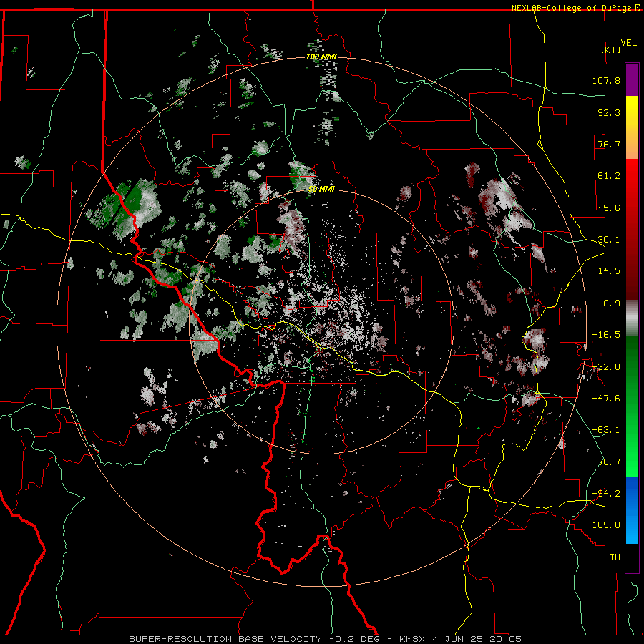
Task: Click the -47.6 velocity scale label
Action: click(606, 399)
